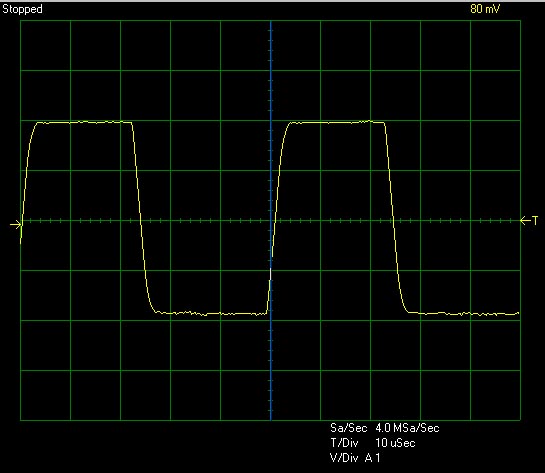This screenshot has height=473, width=545.
Task: Select the blue vertical time cursor line
Action: tap(271, 220)
